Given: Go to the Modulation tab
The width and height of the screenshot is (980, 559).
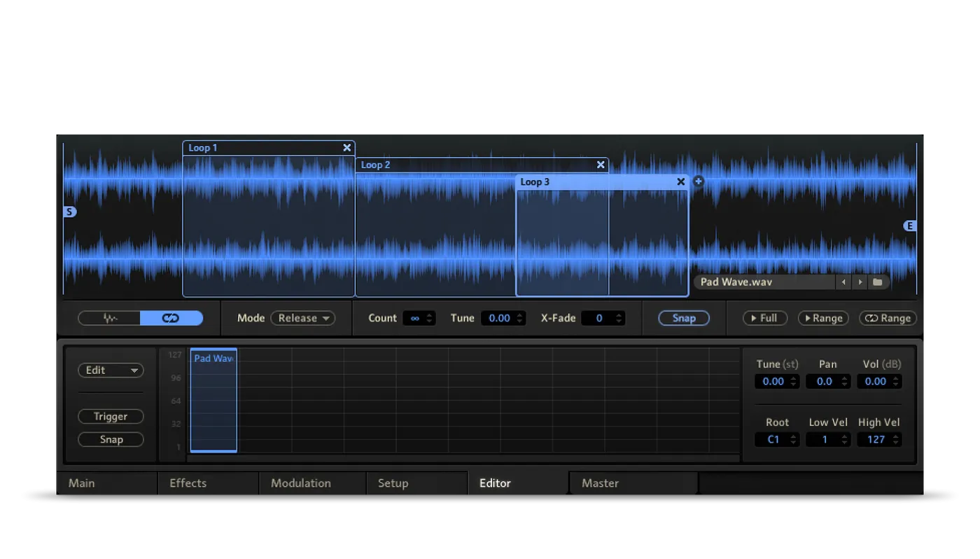Looking at the screenshot, I should 313,483.
